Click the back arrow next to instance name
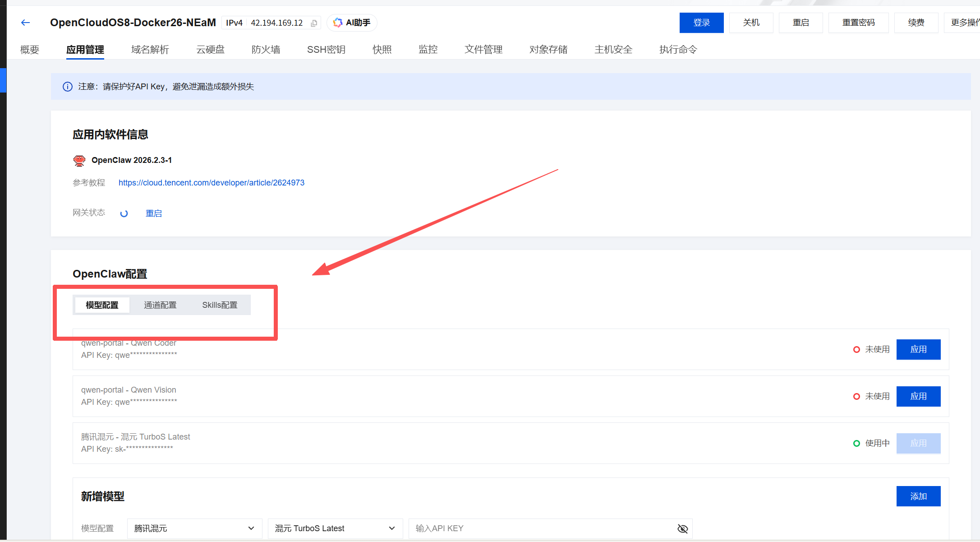This screenshot has height=542, width=980. pyautogui.click(x=25, y=22)
